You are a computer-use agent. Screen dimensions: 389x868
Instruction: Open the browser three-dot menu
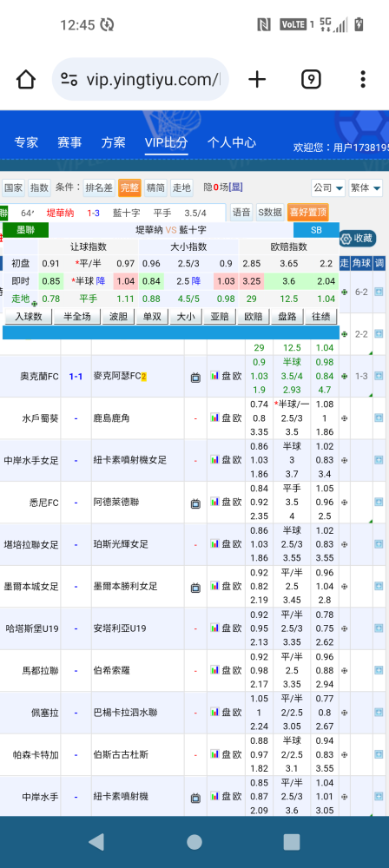click(364, 80)
